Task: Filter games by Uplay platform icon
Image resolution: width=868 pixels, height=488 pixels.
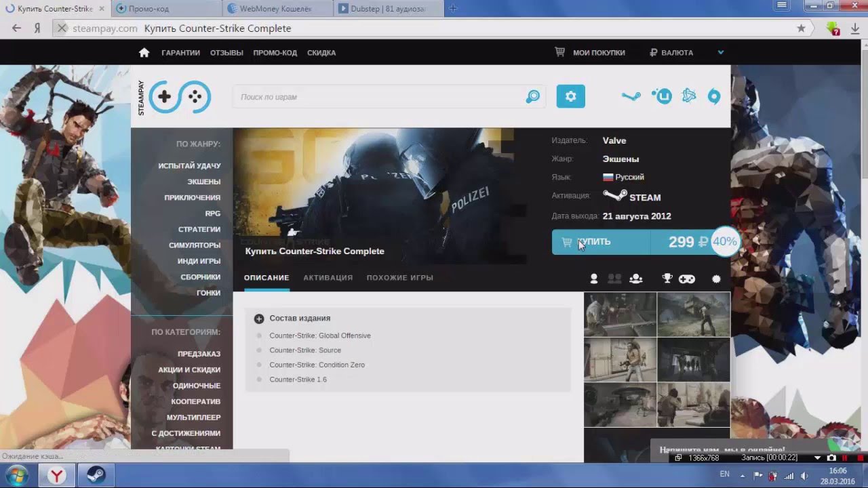Action: point(662,96)
